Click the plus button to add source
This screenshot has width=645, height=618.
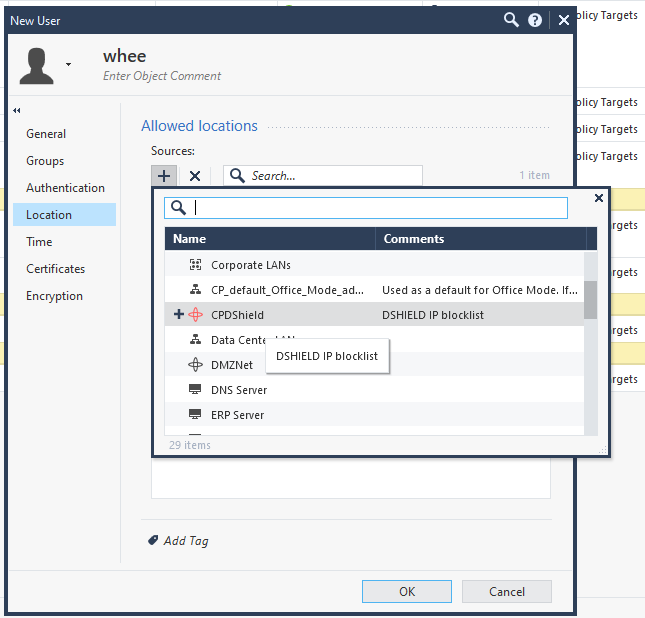165,175
